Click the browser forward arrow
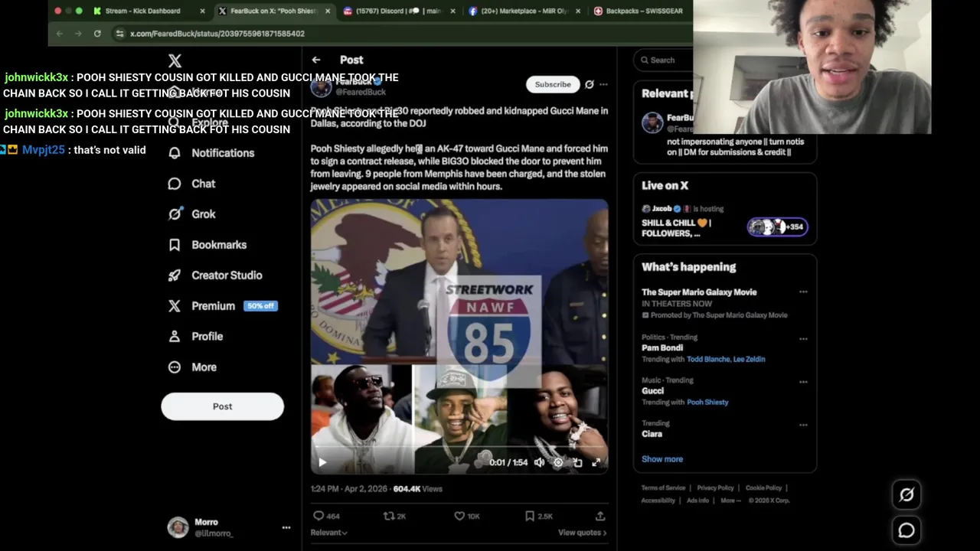The height and width of the screenshot is (551, 980). tap(78, 34)
